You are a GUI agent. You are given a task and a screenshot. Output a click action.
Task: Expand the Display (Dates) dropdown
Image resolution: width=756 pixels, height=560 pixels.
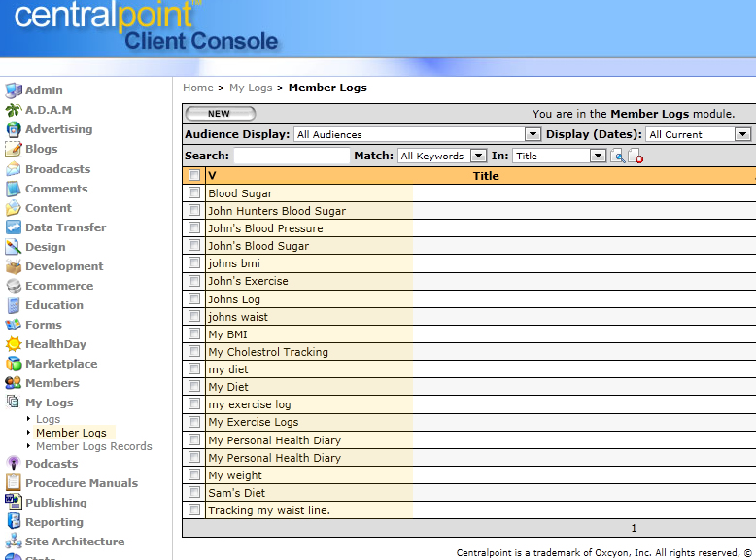coord(742,134)
